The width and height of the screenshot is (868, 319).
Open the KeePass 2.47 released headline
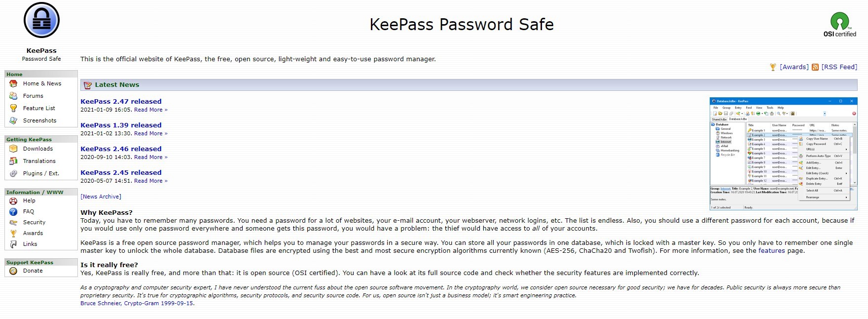click(121, 101)
